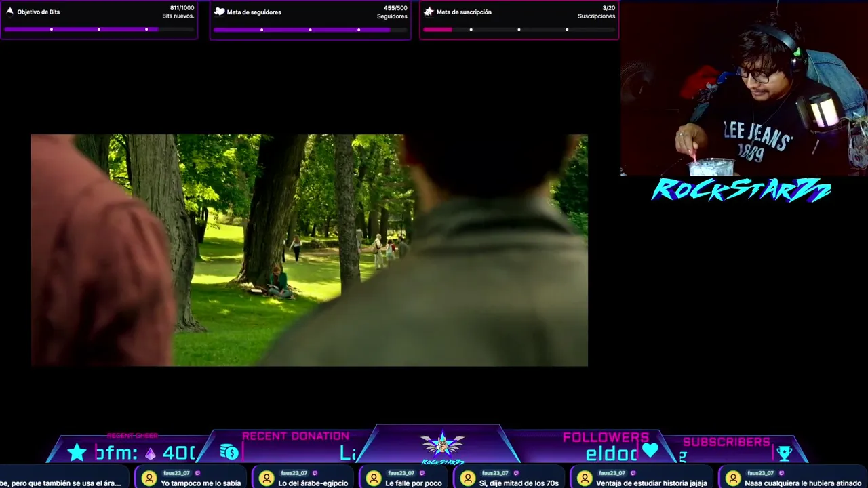Click the Objetivo de Bits progress bar
Screen dimensions: 868x488
coord(99,30)
